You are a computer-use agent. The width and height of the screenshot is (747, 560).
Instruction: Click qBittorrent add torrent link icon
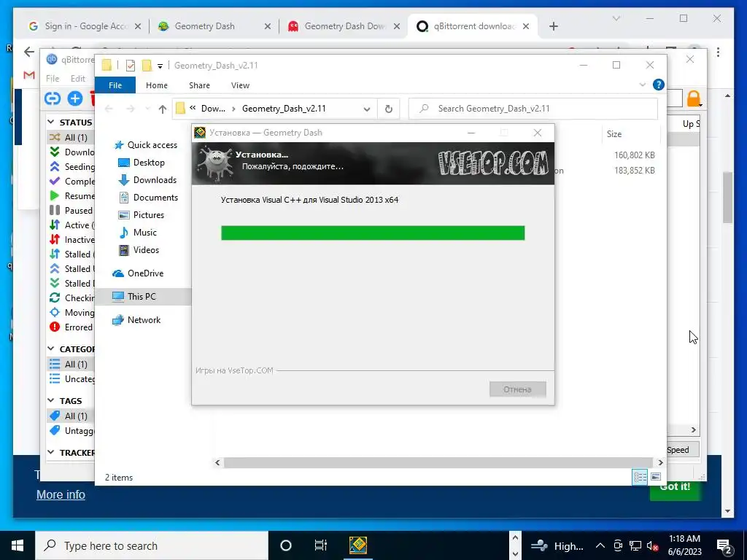pos(53,98)
